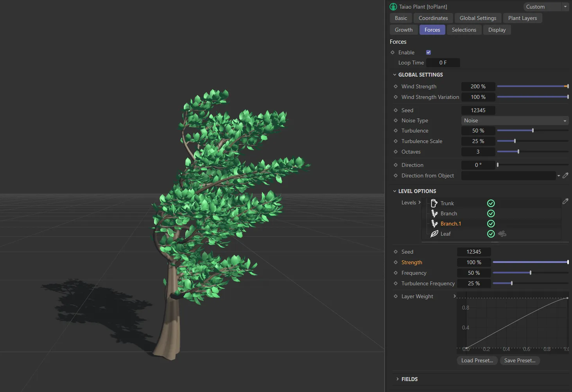Click the Branch fern icon in Levels
Image resolution: width=572 pixels, height=392 pixels.
pyautogui.click(x=434, y=213)
